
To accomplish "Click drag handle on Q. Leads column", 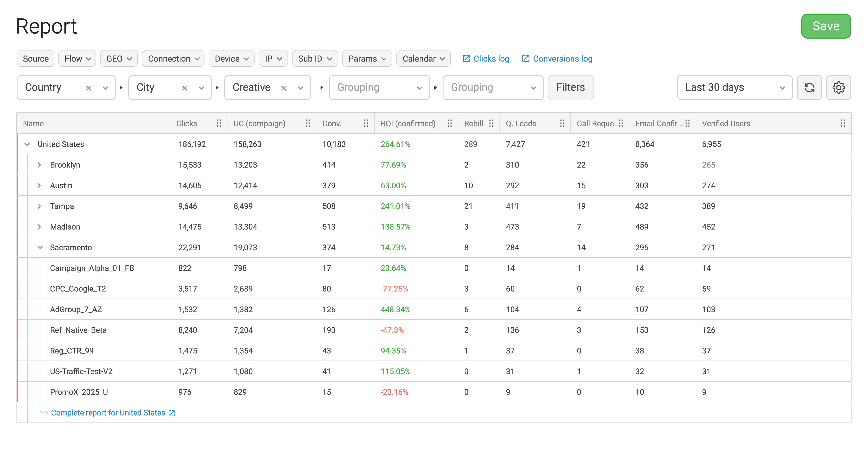I will pyautogui.click(x=562, y=123).
